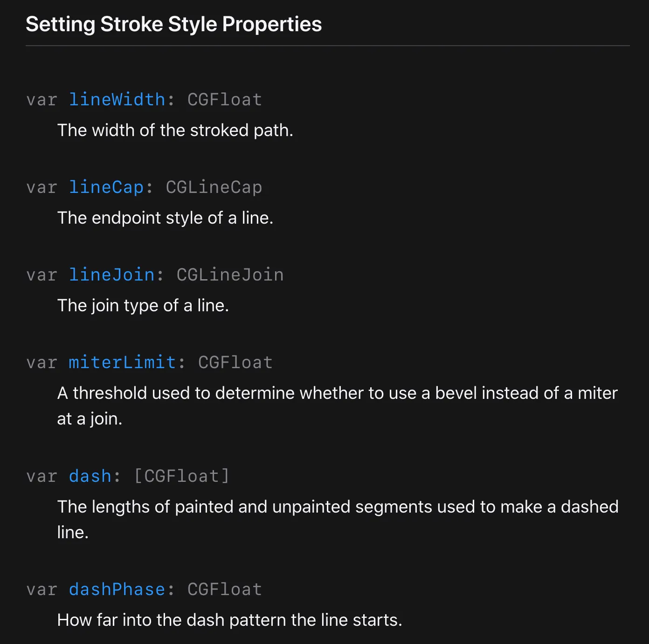Screen dimensions: 649x644
Task: Click the description 'The width of the stroked path.'
Action: 175,130
